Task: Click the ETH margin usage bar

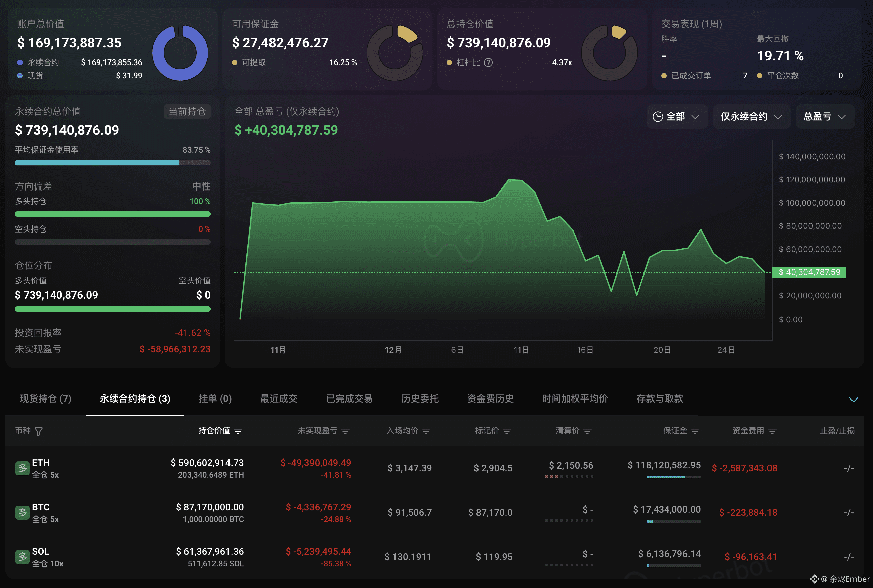Action: pyautogui.click(x=673, y=477)
